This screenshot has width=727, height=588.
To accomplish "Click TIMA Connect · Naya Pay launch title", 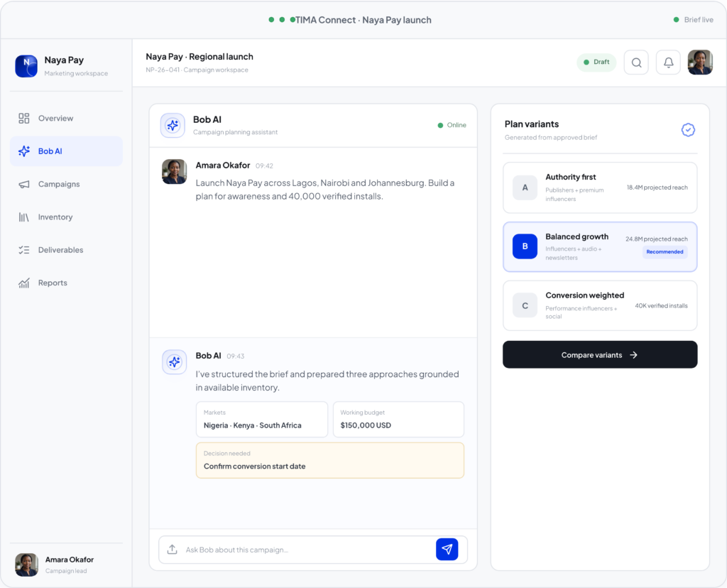I will pos(363,20).
